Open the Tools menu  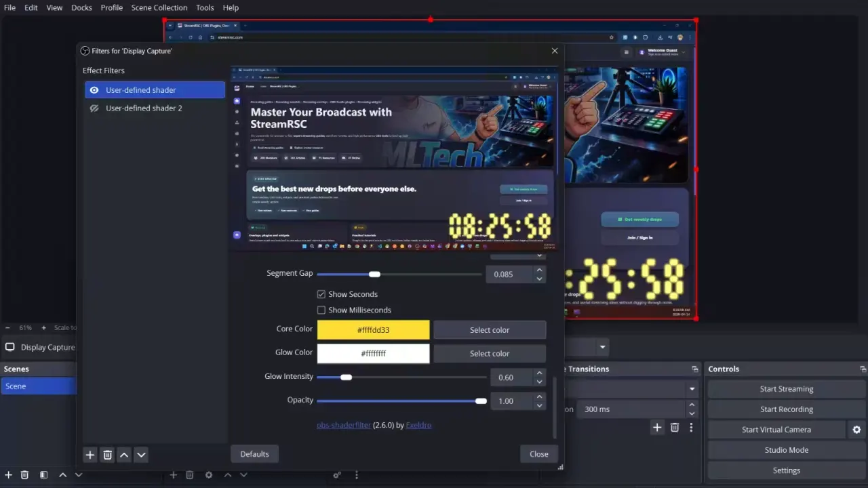click(x=205, y=7)
